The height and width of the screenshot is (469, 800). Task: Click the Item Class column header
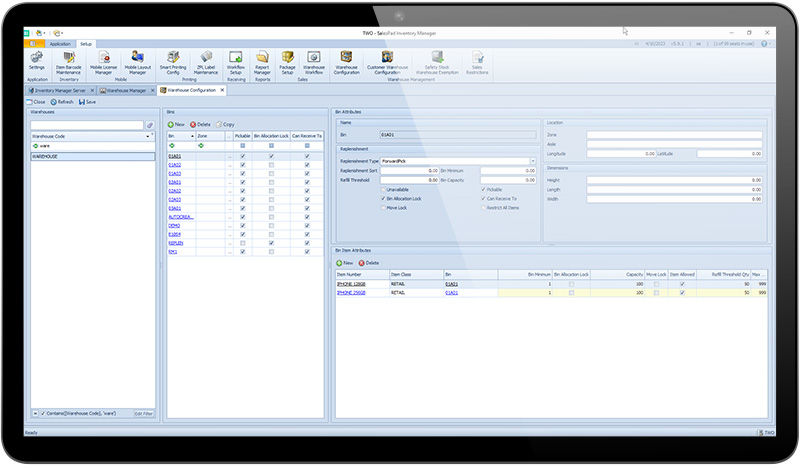click(416, 275)
